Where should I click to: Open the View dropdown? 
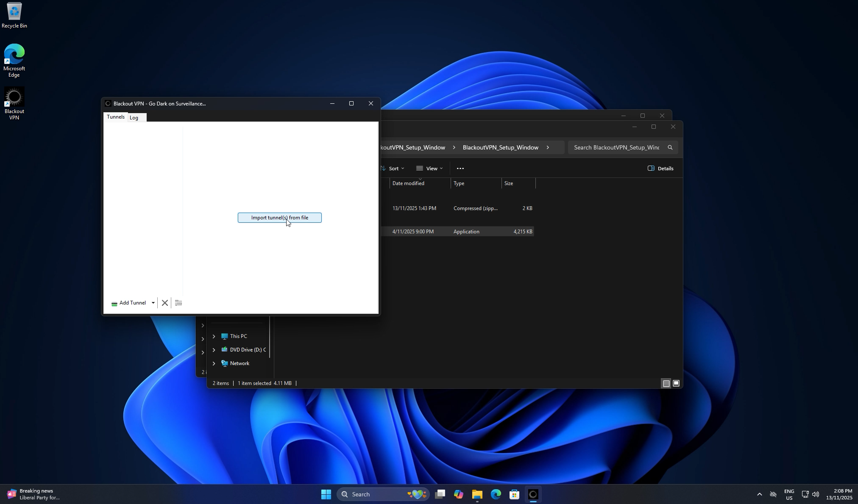coord(429,168)
